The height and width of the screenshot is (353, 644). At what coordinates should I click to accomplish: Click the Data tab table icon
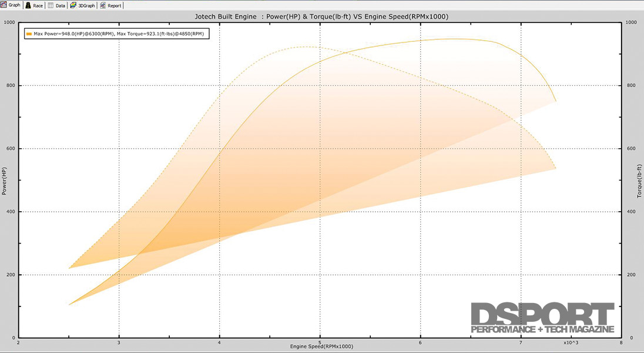tap(51, 5)
